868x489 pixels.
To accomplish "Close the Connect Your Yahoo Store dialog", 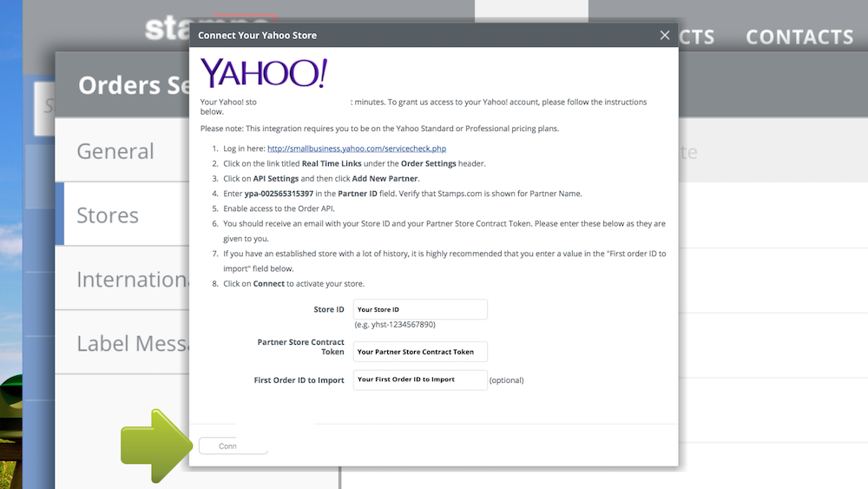I will coord(664,36).
